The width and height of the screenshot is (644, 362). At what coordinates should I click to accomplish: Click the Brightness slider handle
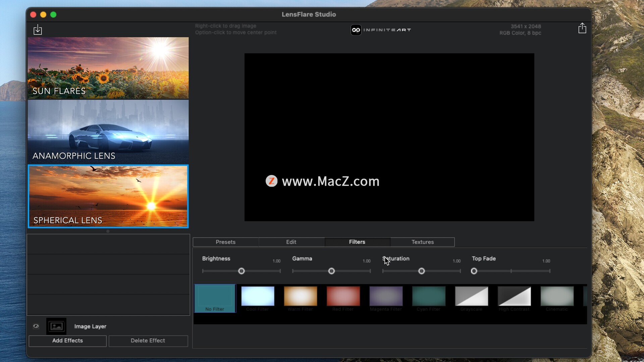(241, 271)
